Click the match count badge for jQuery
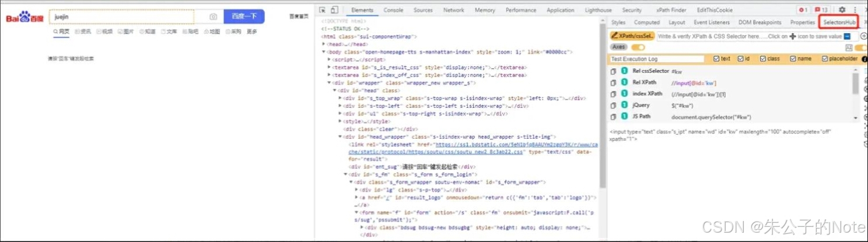Image resolution: width=868 pixels, height=242 pixels. point(624,106)
